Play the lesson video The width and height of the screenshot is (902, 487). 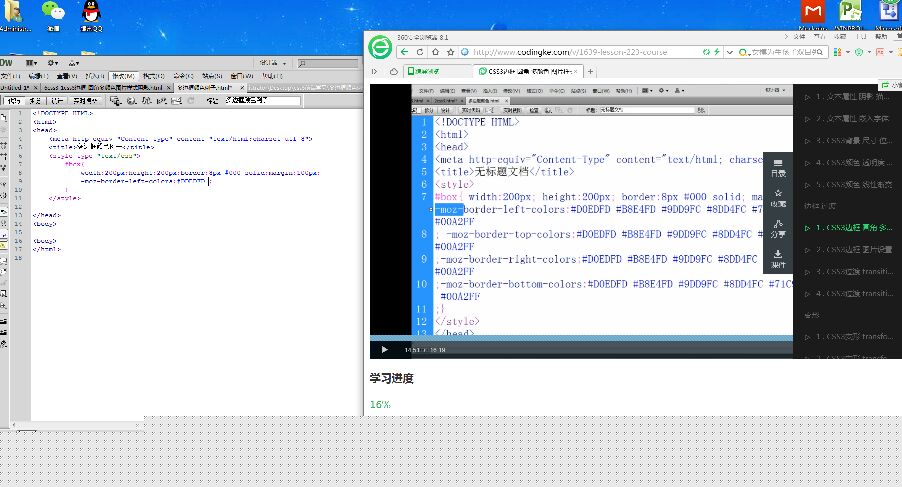383,350
